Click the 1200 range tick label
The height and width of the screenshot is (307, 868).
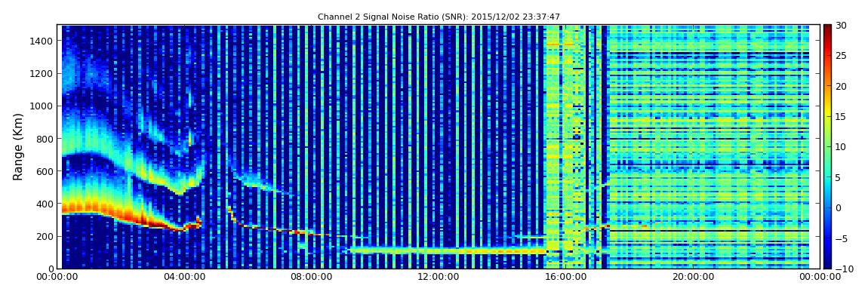[x=42, y=74]
